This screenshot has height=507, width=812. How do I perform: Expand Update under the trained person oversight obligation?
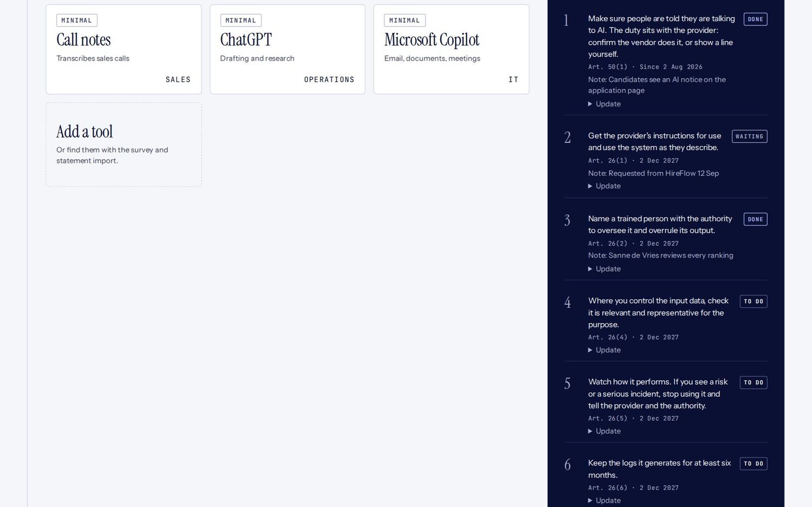(x=605, y=269)
